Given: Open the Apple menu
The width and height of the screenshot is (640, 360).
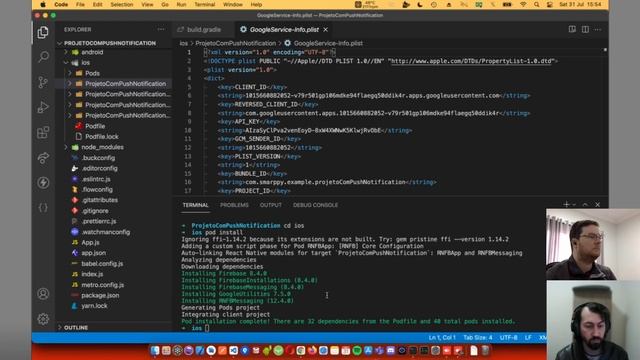Looking at the screenshot, I should click(43, 4).
